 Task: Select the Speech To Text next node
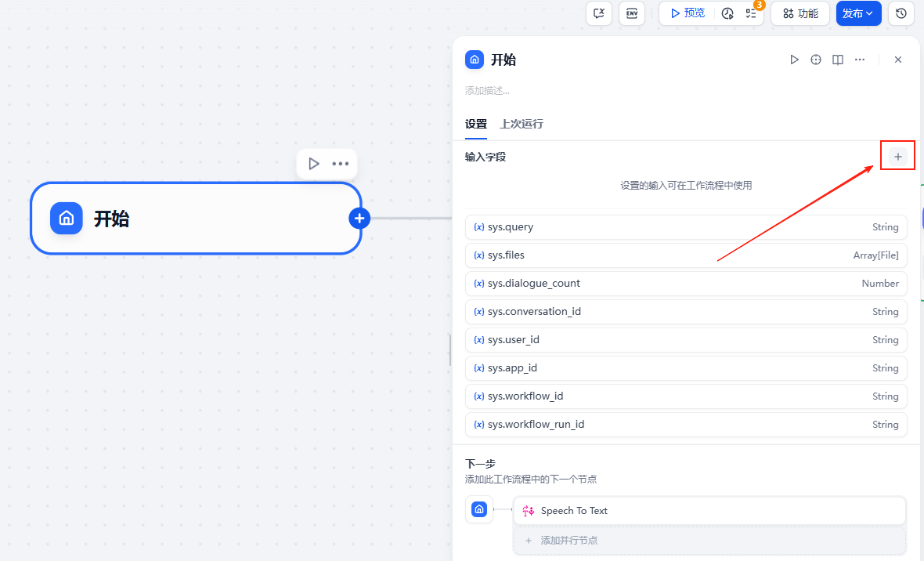click(x=709, y=511)
